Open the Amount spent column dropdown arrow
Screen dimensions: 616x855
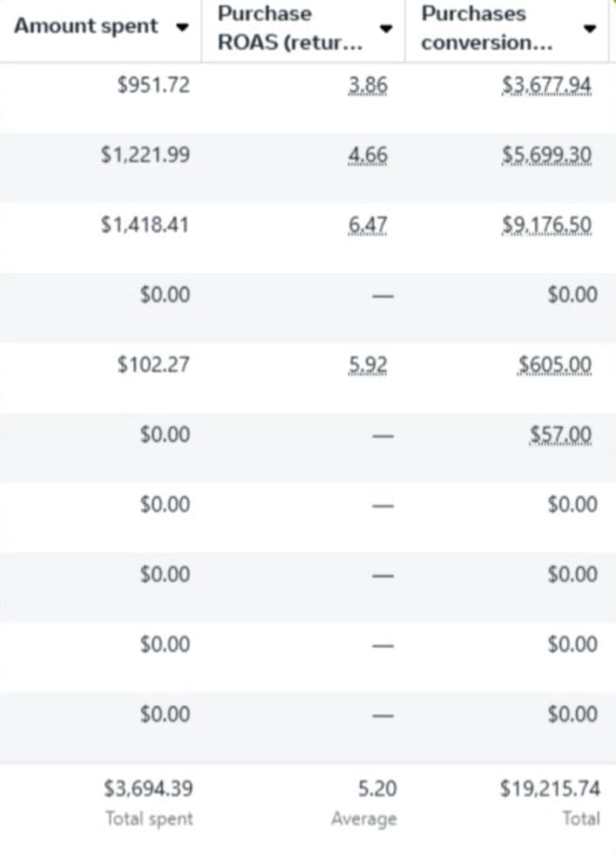182,27
